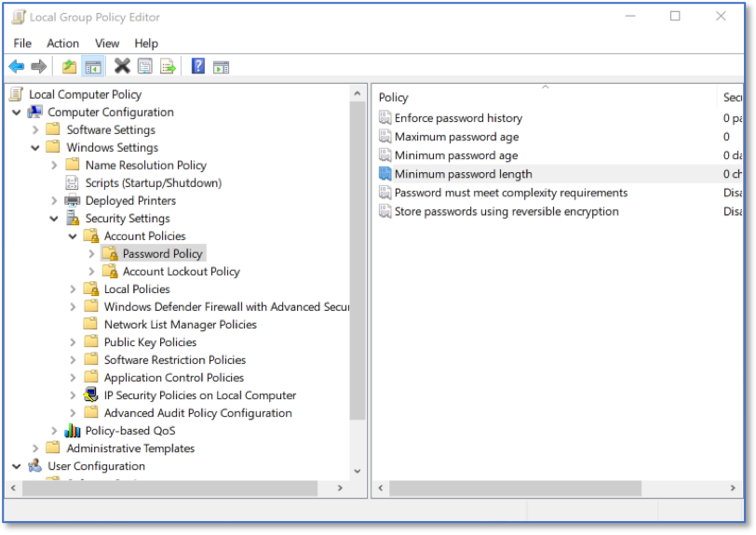
Task: Open the Action menu
Action: 62,44
